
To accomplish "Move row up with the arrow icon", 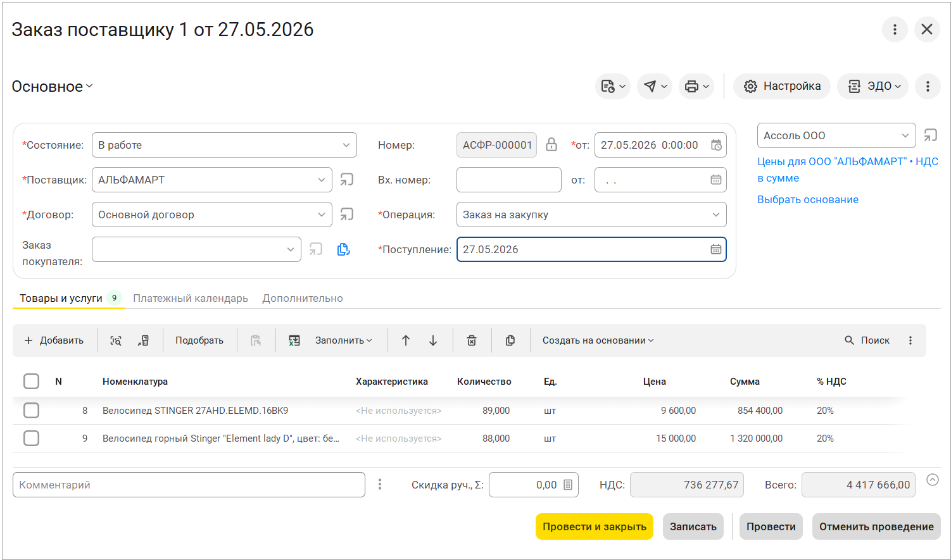I will (406, 340).
